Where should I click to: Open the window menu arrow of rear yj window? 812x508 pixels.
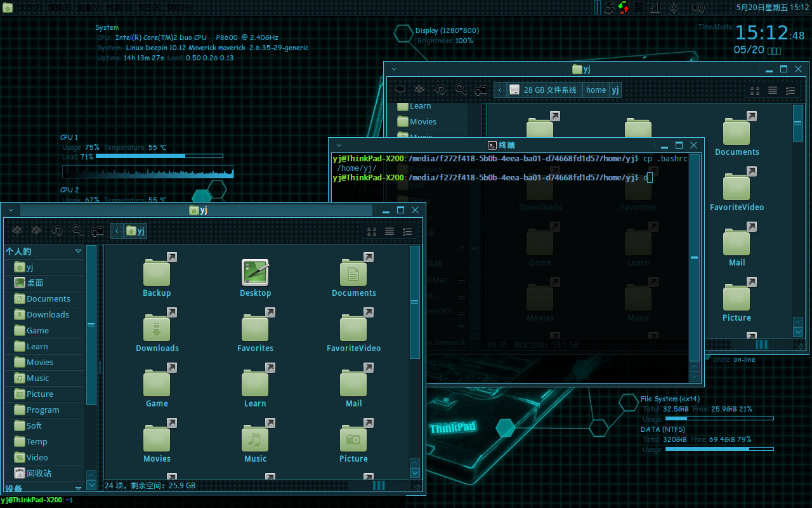pyautogui.click(x=394, y=69)
